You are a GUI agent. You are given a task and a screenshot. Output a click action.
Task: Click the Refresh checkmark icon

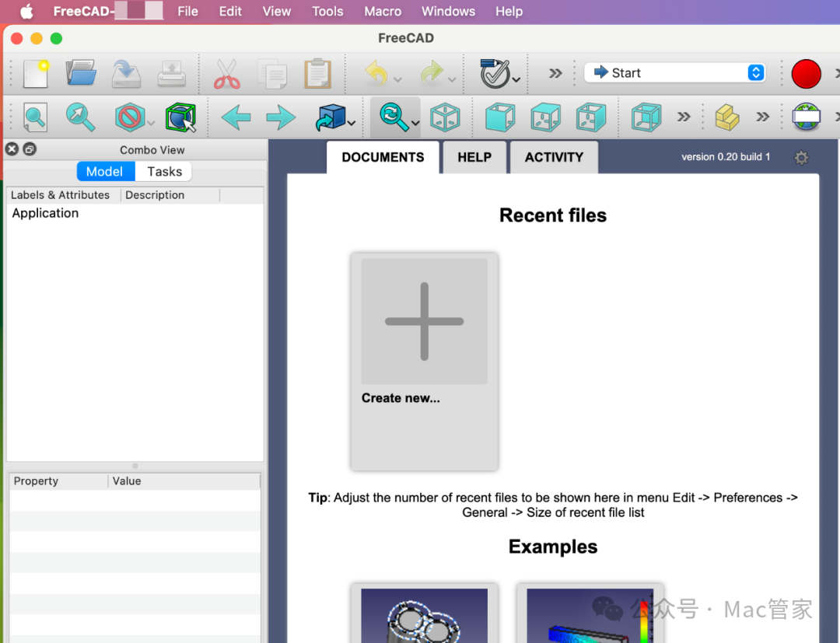(x=495, y=73)
